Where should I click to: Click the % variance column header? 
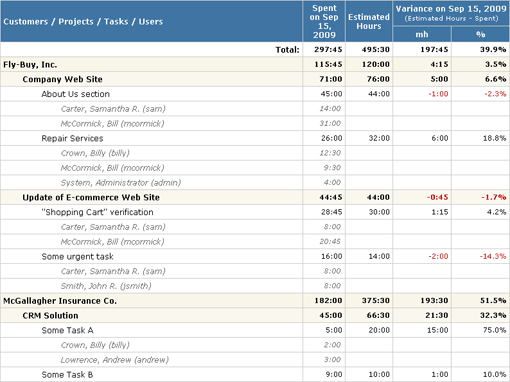coord(480,34)
